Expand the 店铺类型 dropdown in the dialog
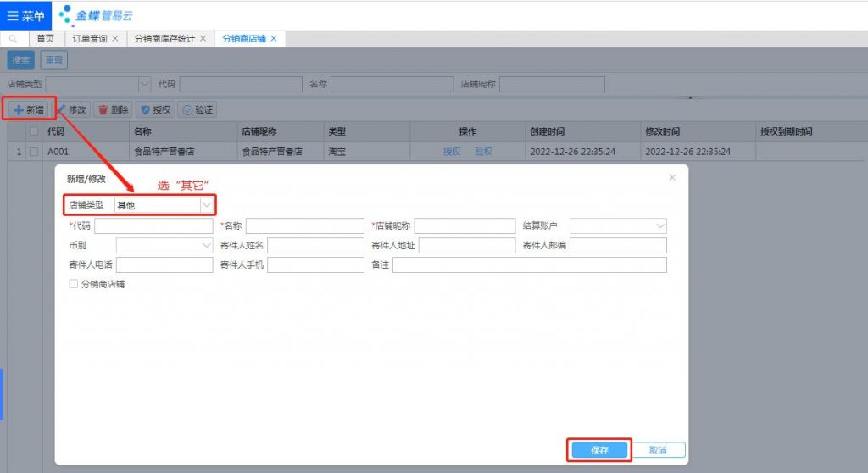Viewport: 868px width, 473px height. (206, 205)
